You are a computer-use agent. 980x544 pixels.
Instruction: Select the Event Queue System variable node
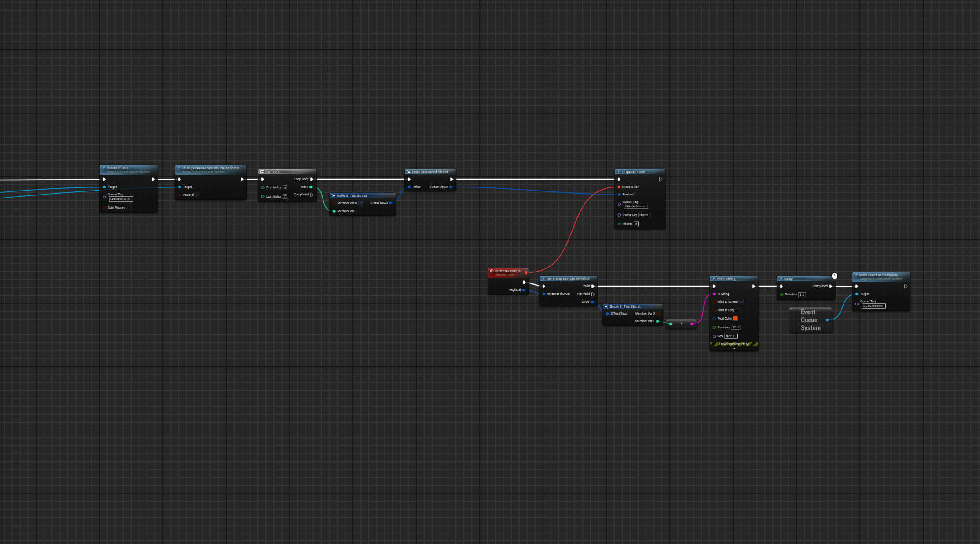(811, 320)
